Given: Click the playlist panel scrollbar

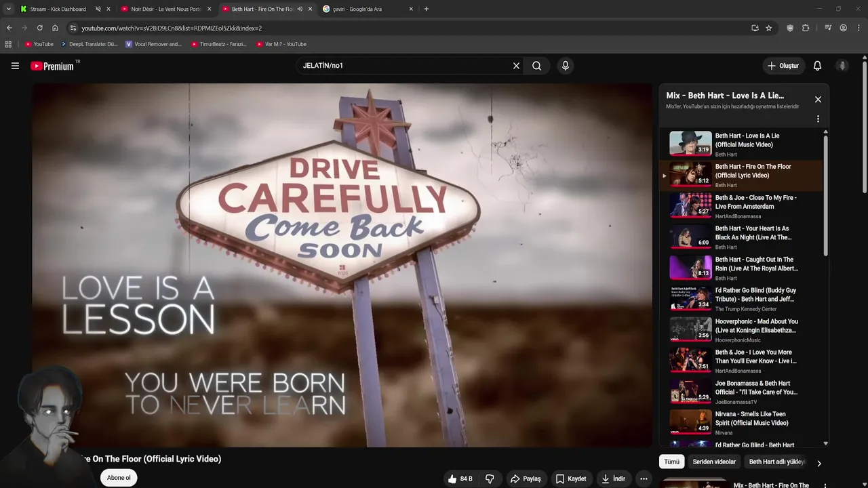Looking at the screenshot, I should coord(825,197).
